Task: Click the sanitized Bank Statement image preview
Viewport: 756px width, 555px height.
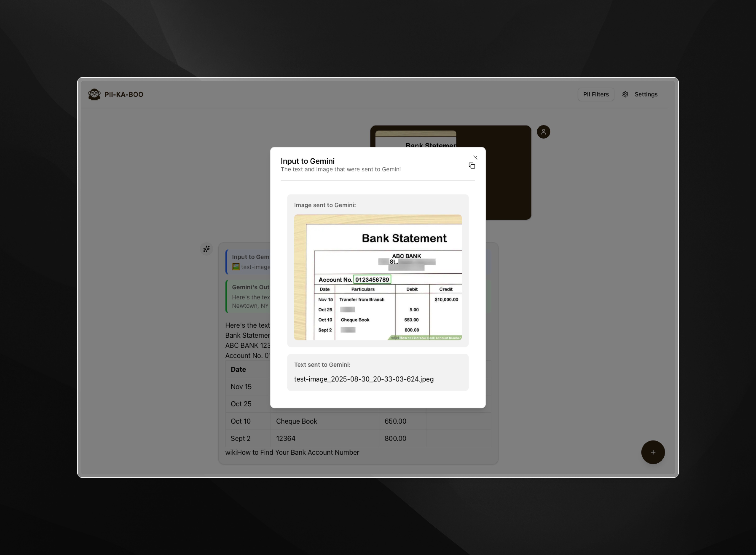Action: click(378, 277)
